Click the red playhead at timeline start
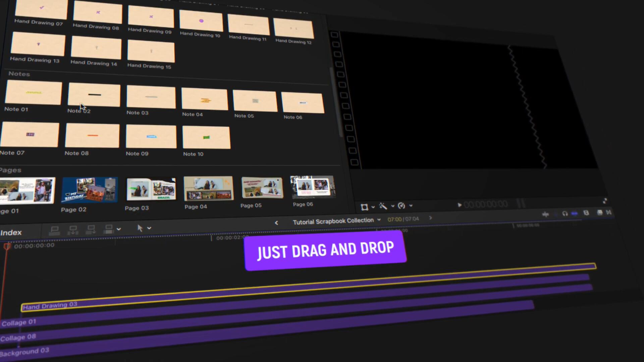This screenshot has width=644, height=362. pyautogui.click(x=7, y=247)
